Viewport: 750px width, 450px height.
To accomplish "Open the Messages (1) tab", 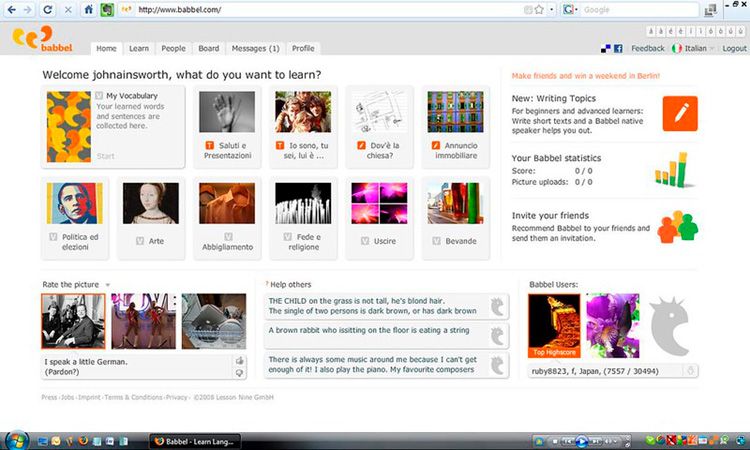I will point(255,48).
